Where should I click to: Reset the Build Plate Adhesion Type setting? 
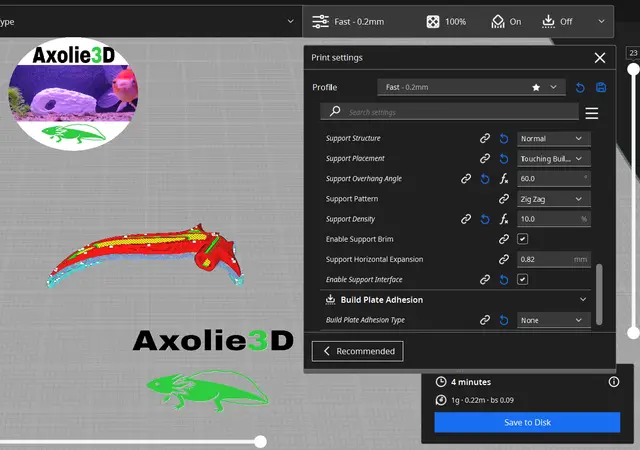pos(504,320)
